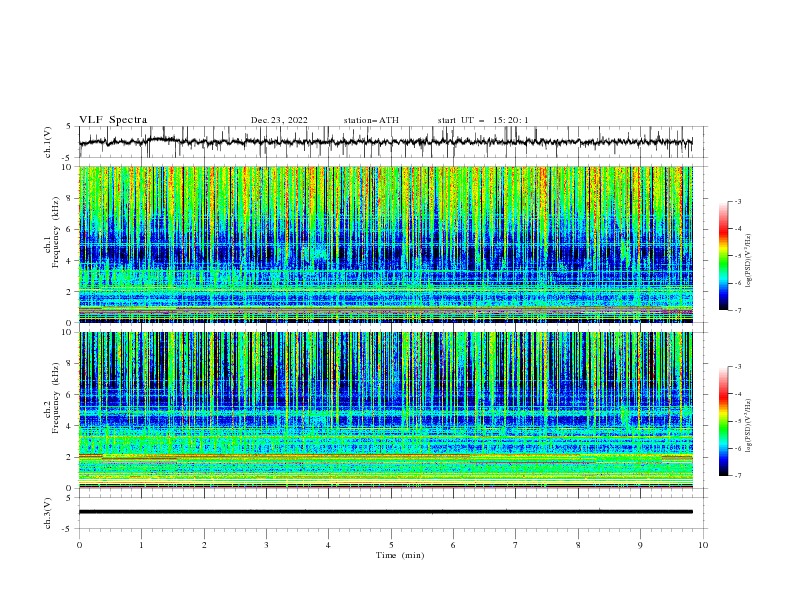
Task: Click the "log(PSD)(V²/Hz)" label beside the ch.2 colorbar
Action: click(x=749, y=426)
